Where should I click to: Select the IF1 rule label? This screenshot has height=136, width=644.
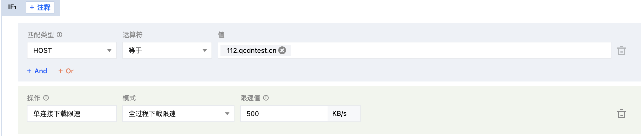click(x=12, y=7)
